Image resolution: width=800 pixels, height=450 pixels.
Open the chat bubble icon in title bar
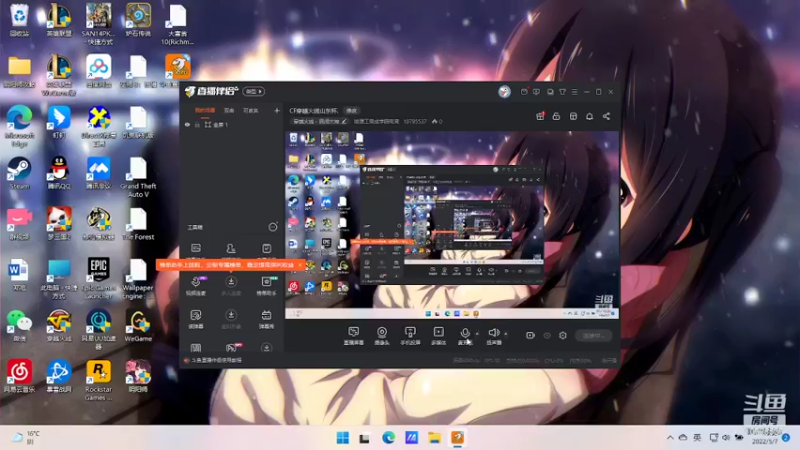pyautogui.click(x=550, y=92)
